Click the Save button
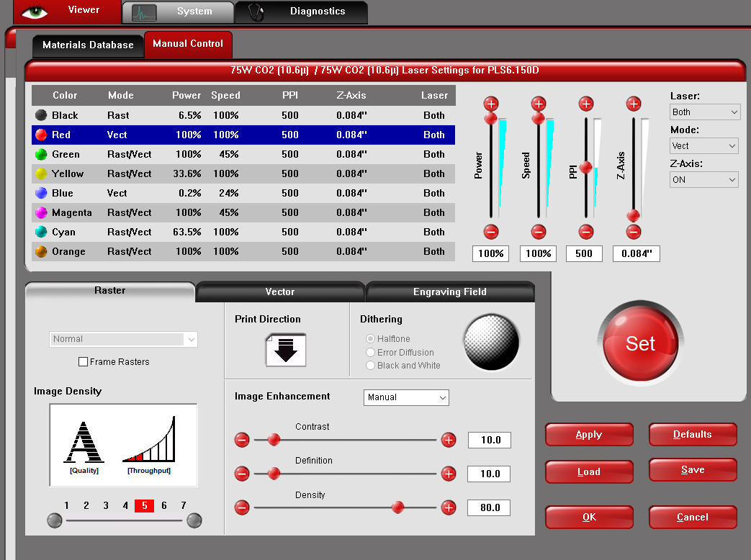The height and width of the screenshot is (560, 751). point(693,469)
